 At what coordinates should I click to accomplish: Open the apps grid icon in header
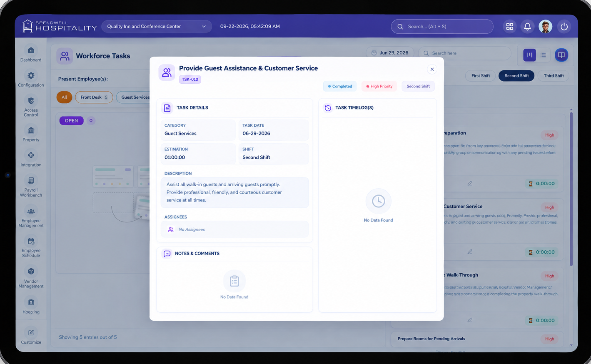click(x=509, y=27)
